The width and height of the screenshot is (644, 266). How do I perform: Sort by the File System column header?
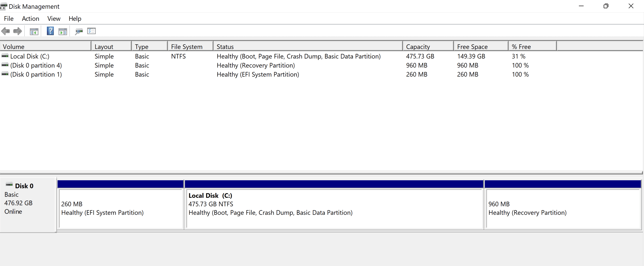191,46
